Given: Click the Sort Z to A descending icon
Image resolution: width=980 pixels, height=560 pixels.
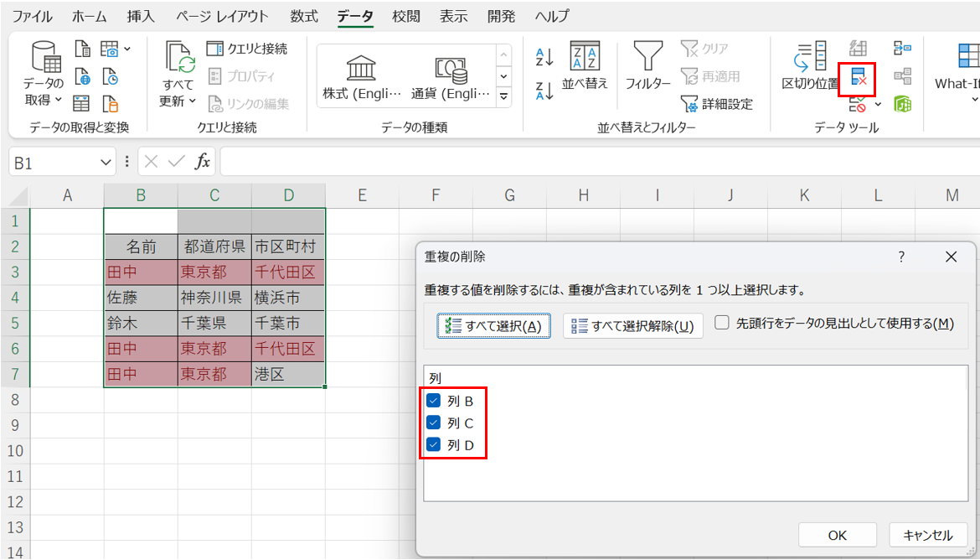Looking at the screenshot, I should (x=544, y=90).
